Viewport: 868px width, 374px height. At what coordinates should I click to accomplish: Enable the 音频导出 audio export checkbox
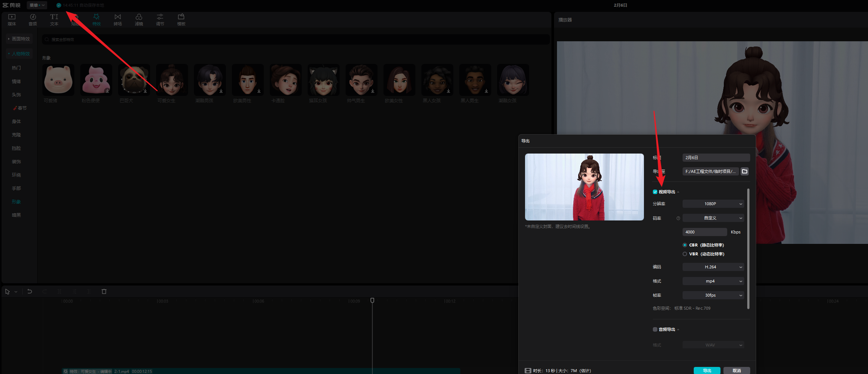(655, 329)
